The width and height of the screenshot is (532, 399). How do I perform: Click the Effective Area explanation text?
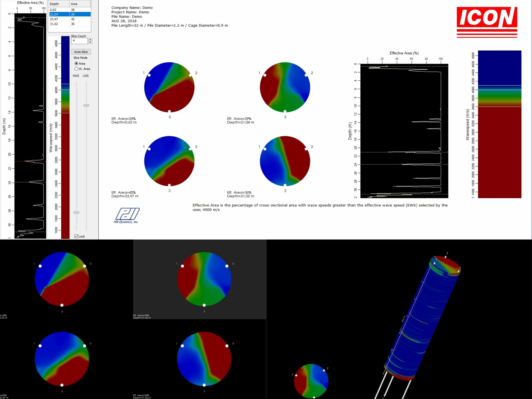tap(320, 207)
